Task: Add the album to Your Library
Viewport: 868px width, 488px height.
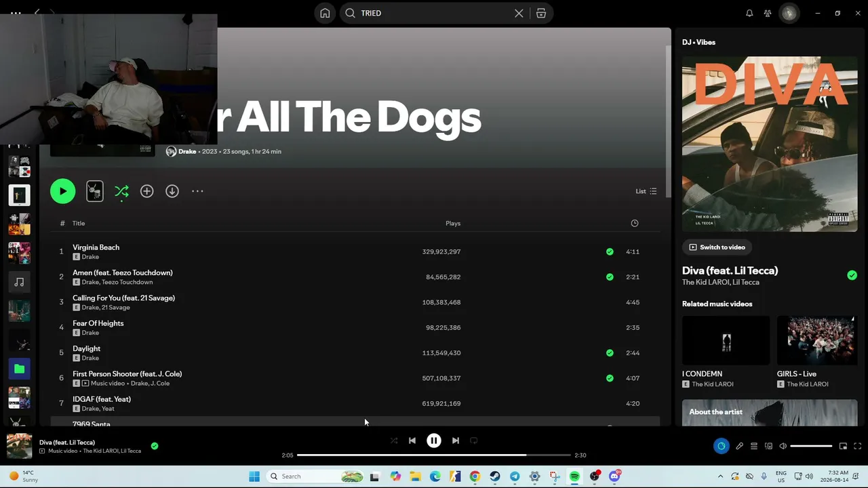Action: point(146,191)
